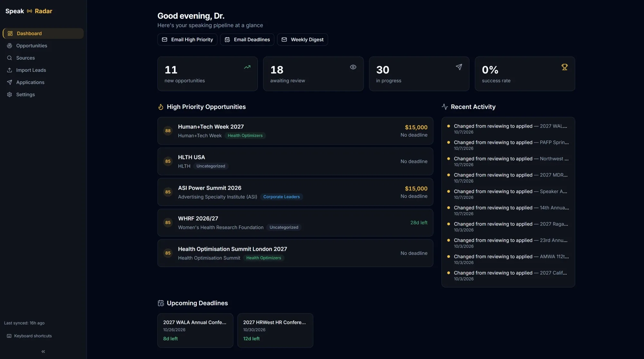
Task: Click the 85 score badge for ASI Power Summit
Action: point(168,192)
